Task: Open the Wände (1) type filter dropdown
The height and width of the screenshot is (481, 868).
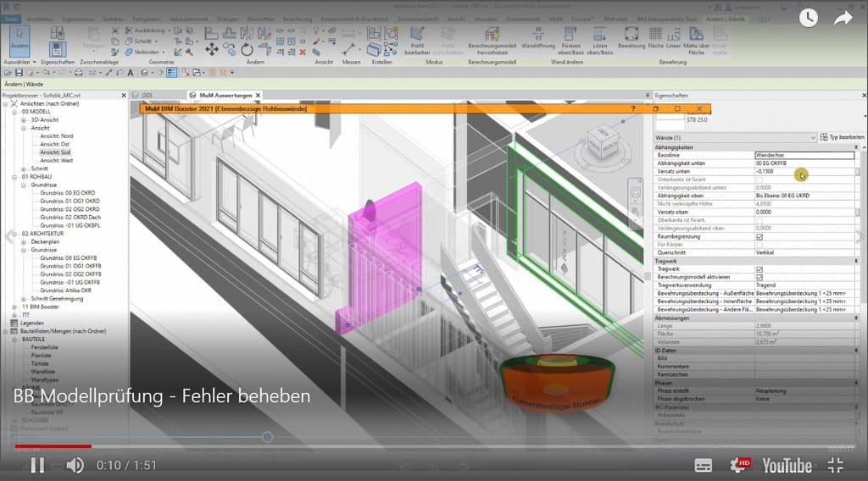Action: click(811, 136)
